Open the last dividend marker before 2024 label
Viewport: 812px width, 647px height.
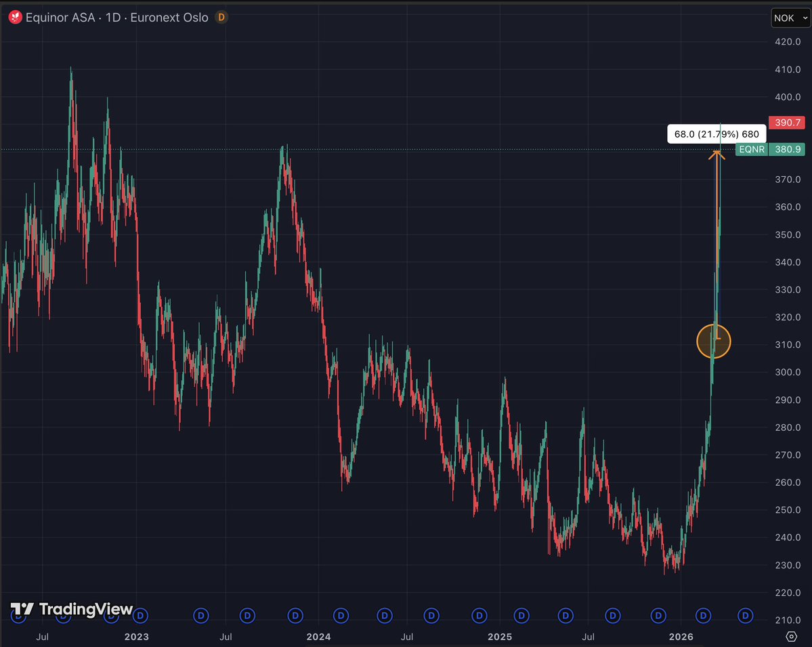[295, 615]
